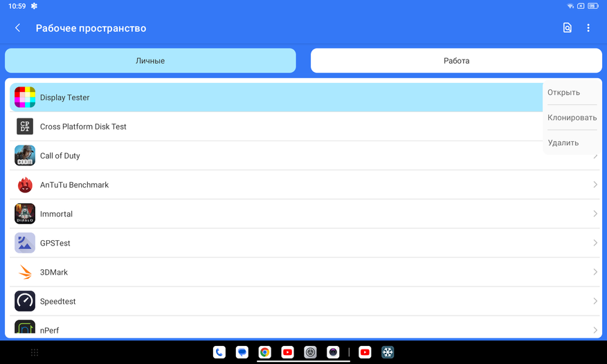Screen dimensions: 607x364
Task: Select the Immortal label
Action: (x=56, y=214)
